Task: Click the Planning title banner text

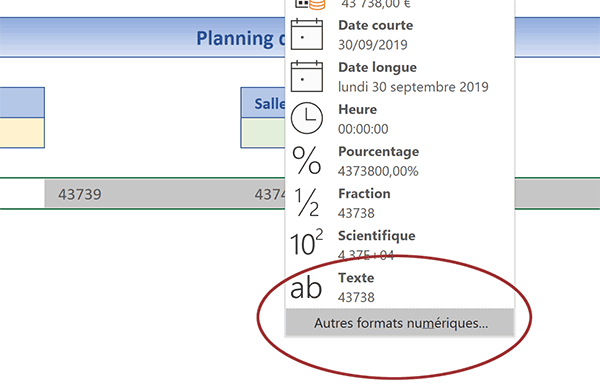Action: tap(241, 38)
